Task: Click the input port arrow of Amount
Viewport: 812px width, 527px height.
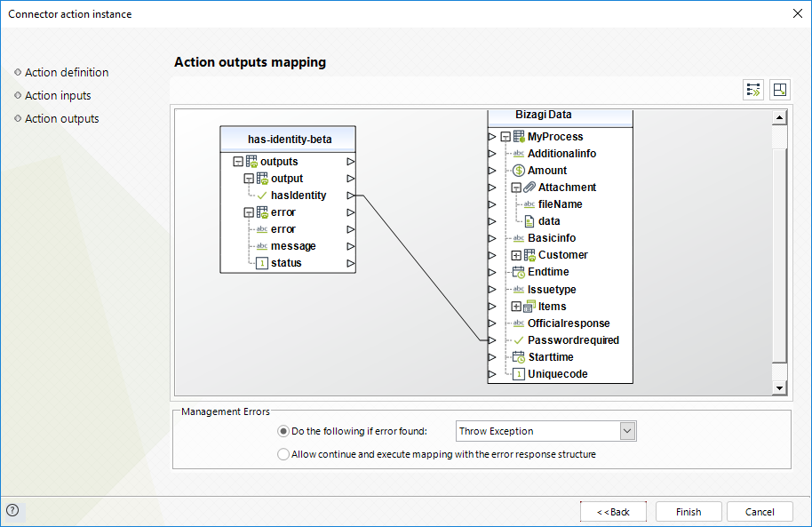Action: coord(492,171)
